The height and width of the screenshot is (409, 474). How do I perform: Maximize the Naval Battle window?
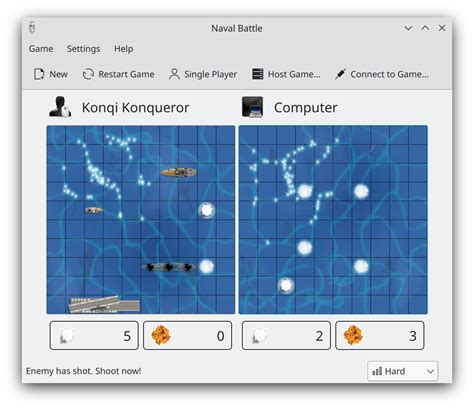tap(425, 28)
